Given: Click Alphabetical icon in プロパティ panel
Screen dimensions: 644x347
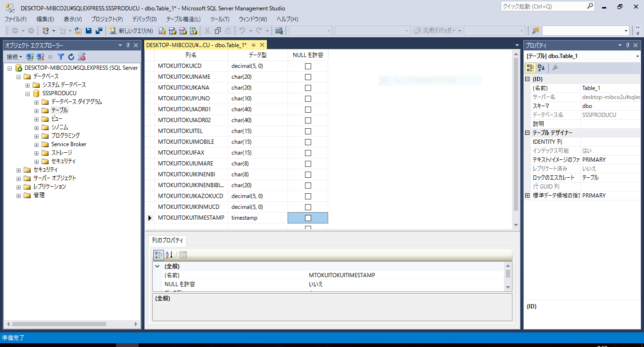Looking at the screenshot, I should [x=541, y=68].
